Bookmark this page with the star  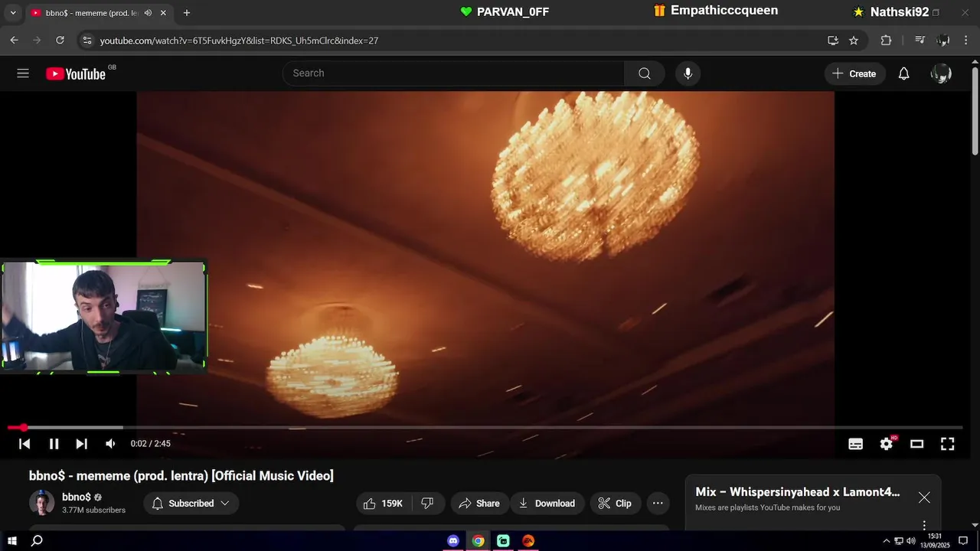[854, 41]
